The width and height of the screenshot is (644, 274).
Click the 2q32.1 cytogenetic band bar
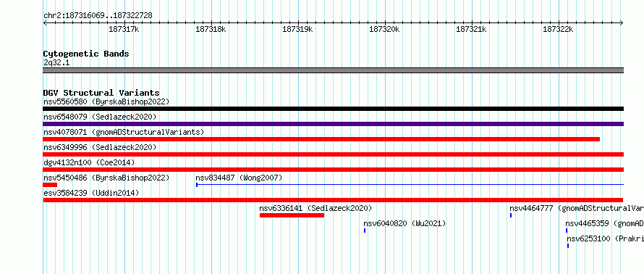[x=333, y=70]
